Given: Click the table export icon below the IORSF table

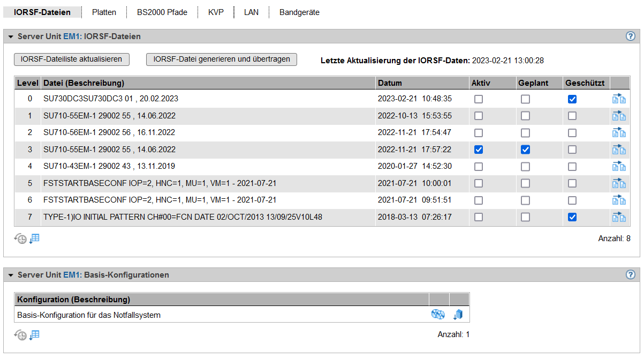Looking at the screenshot, I should pos(34,238).
